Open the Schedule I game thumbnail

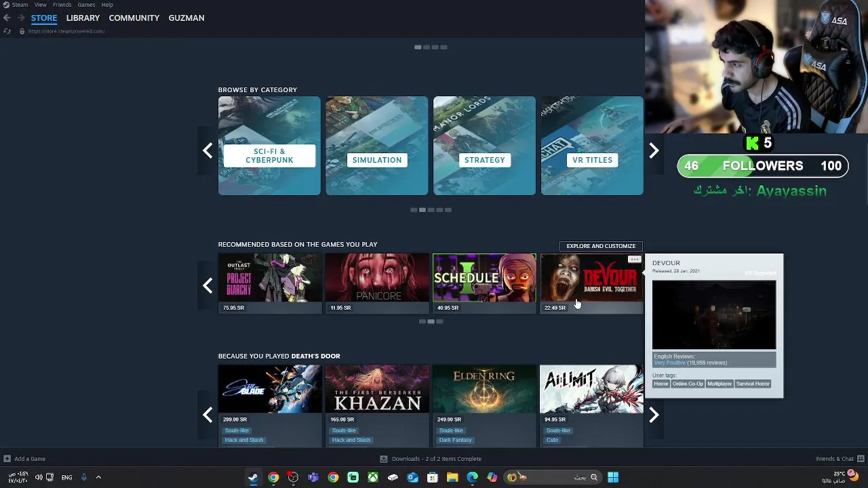484,278
